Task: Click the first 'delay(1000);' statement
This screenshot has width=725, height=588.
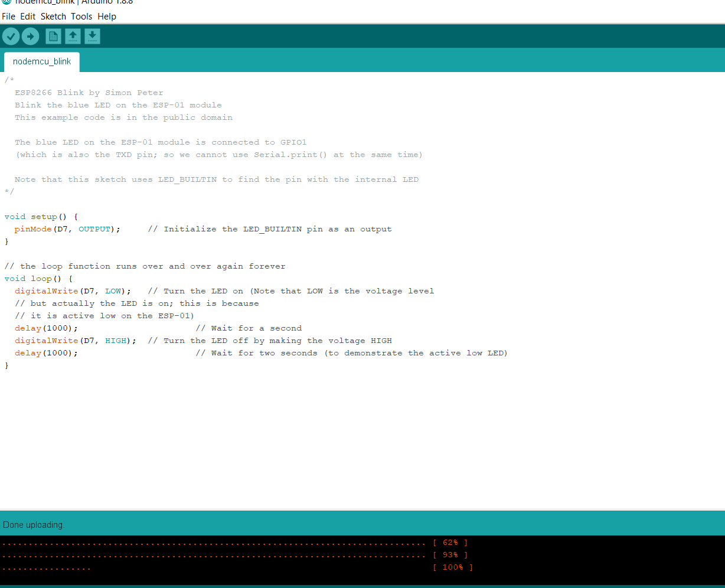Action: pos(46,328)
